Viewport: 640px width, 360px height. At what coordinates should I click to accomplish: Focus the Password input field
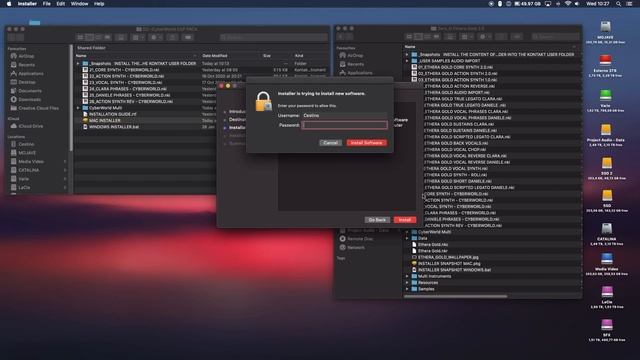[x=344, y=125]
